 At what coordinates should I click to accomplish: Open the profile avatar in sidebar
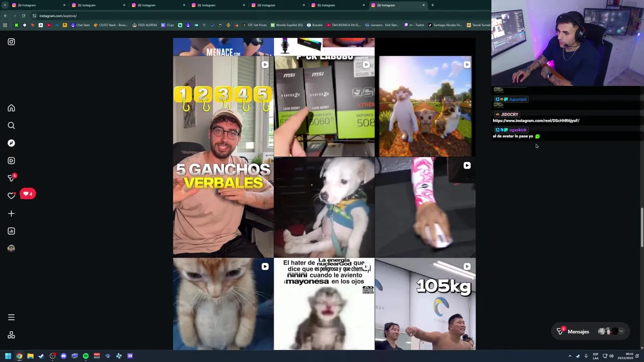[11, 248]
